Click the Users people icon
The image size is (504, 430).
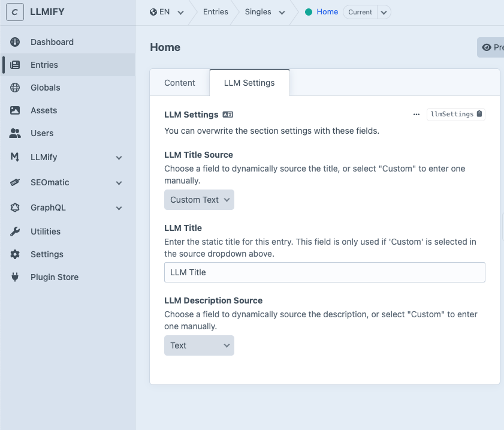15,133
